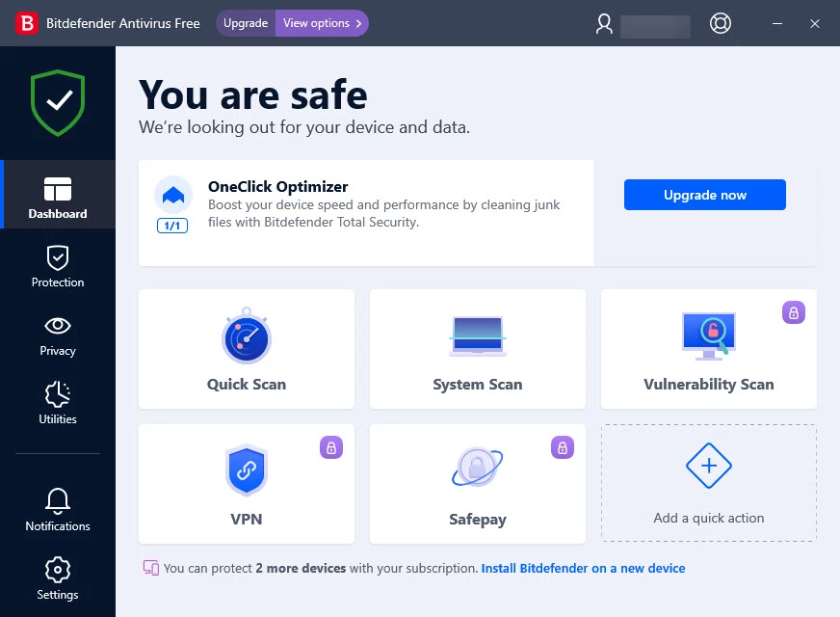
Task: Open the Safepay planet icon
Action: pos(478,469)
